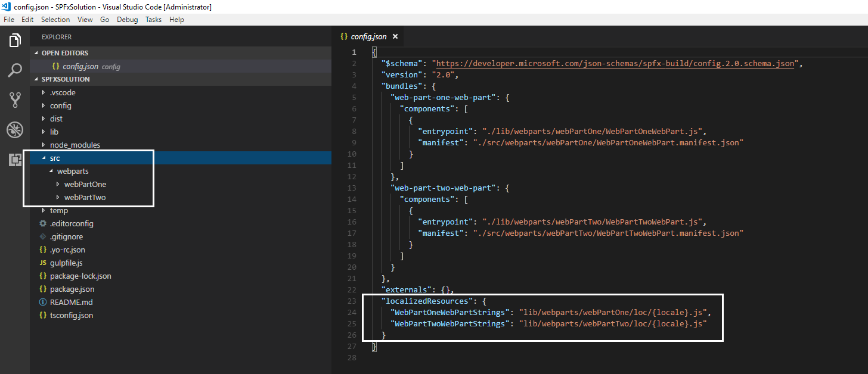
Task: Open README.md file
Action: (180, 302)
